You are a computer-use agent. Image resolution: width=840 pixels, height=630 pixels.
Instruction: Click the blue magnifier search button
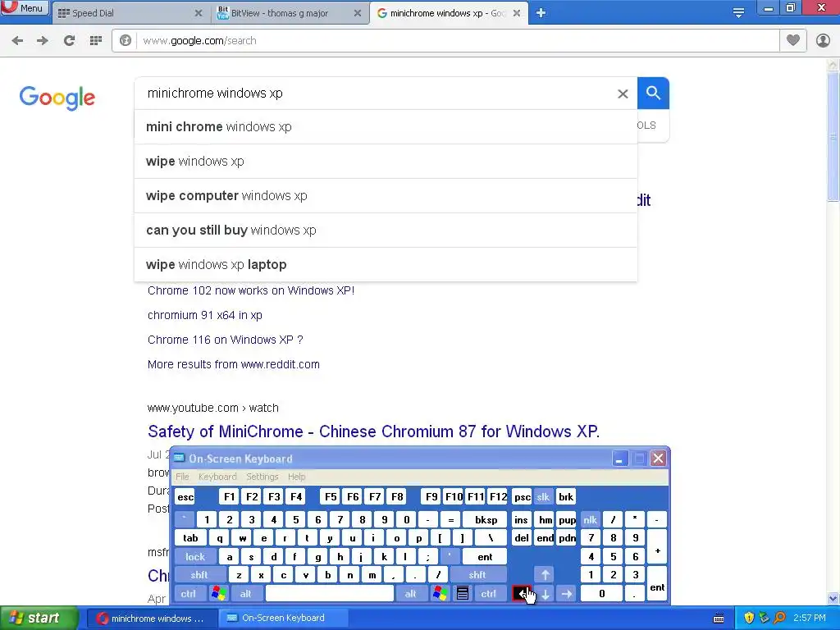tap(653, 94)
